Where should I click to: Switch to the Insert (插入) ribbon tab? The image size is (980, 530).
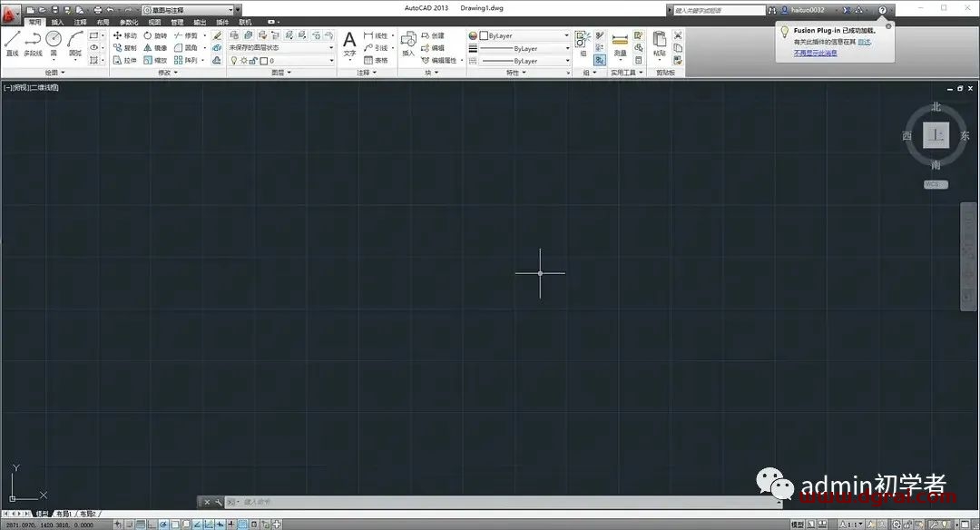click(57, 22)
